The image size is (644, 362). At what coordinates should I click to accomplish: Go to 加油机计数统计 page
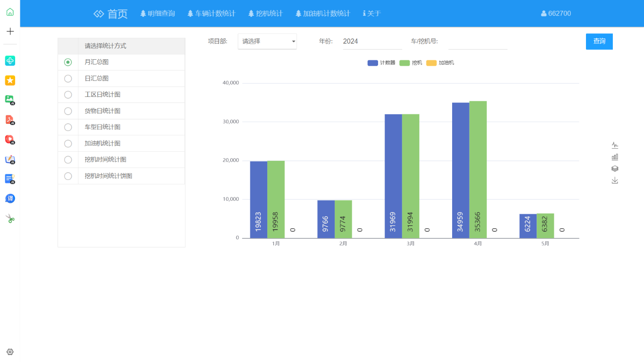click(322, 13)
